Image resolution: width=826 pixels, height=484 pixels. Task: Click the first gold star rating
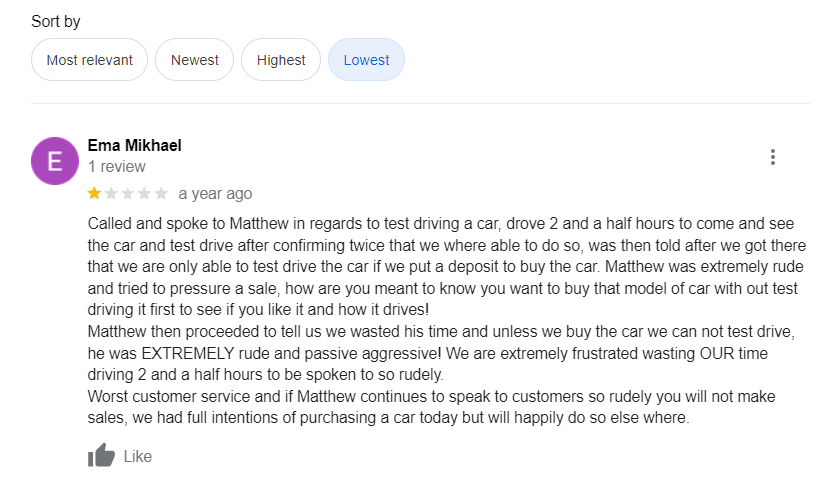pyautogui.click(x=95, y=193)
